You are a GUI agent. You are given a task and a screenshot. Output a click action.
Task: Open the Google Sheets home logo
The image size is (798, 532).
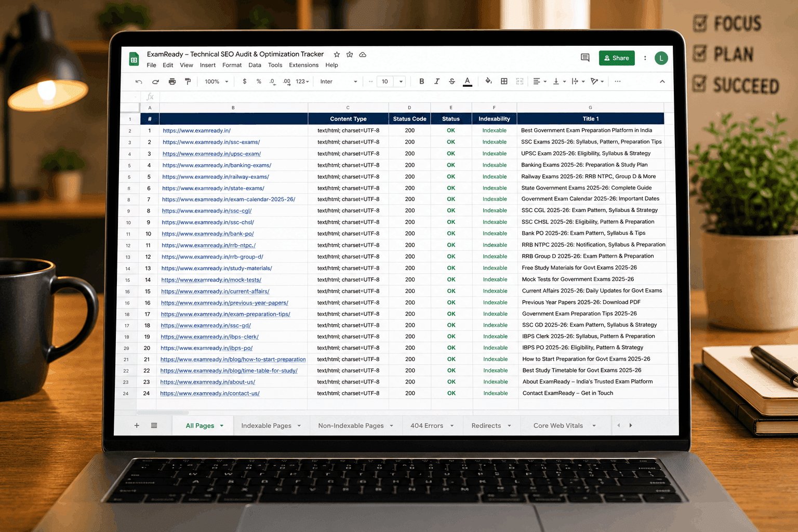134,59
